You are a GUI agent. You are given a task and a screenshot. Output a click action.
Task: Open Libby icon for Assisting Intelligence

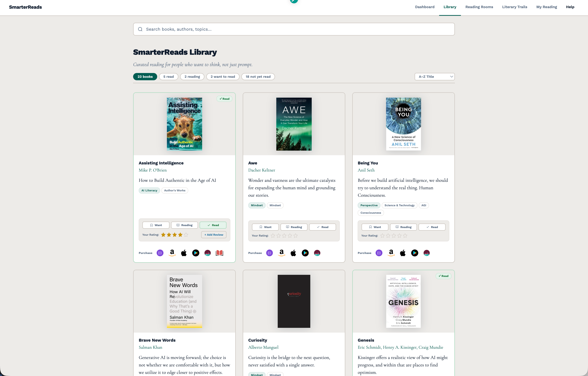click(208, 253)
